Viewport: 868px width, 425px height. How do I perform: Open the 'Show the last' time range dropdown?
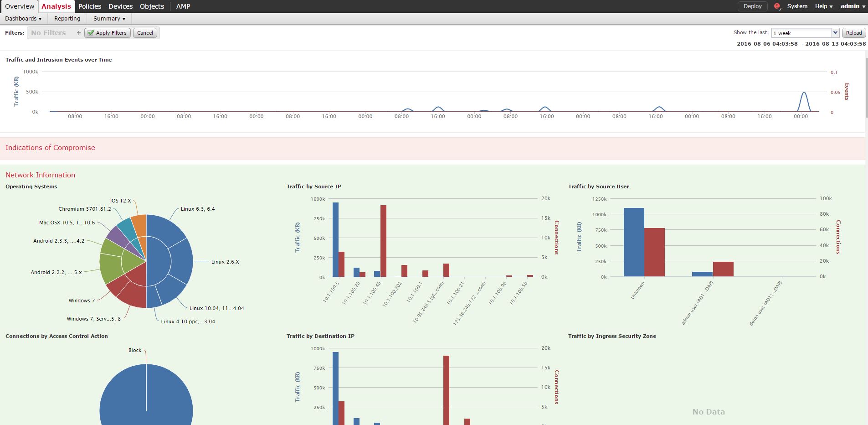coord(805,33)
